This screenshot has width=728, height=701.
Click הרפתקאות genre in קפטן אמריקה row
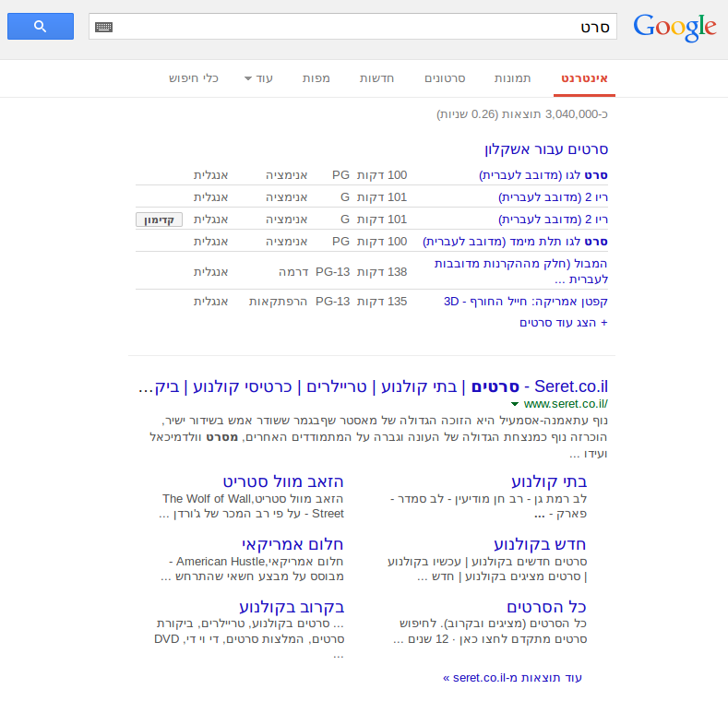278,302
